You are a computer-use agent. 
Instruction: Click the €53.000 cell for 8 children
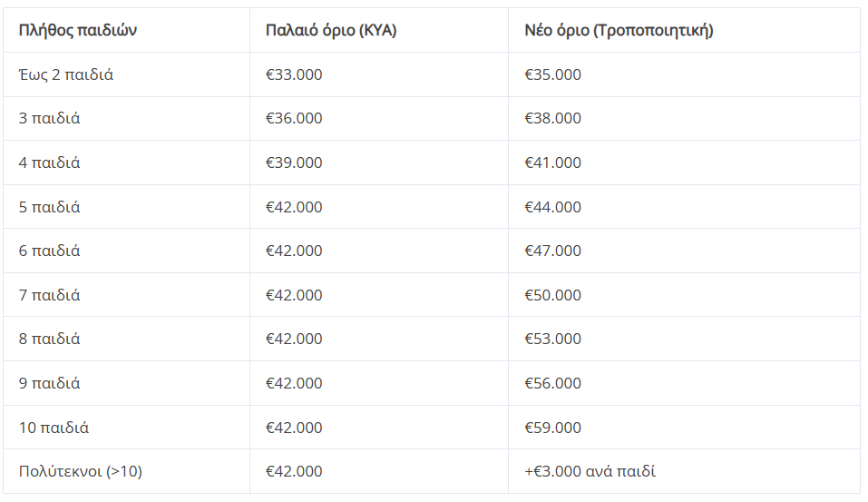click(x=553, y=339)
